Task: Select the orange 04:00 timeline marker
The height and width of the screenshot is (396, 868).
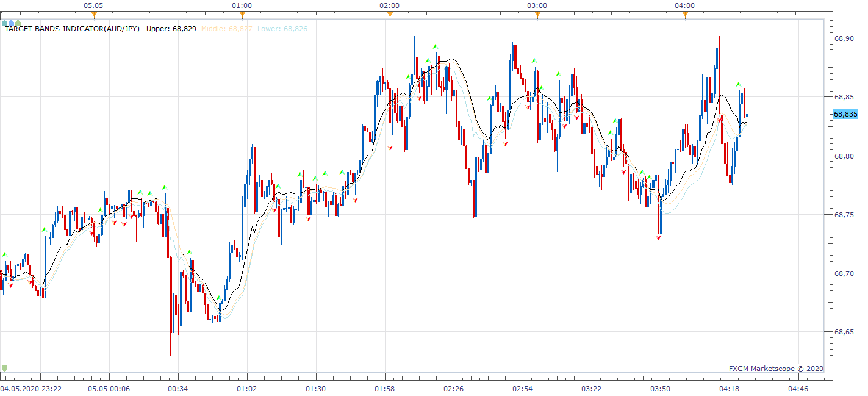Action: 685,14
